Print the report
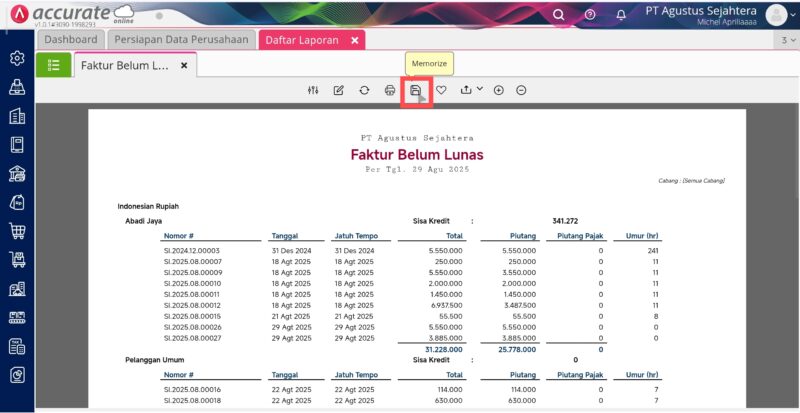800x413 pixels. 390,90
